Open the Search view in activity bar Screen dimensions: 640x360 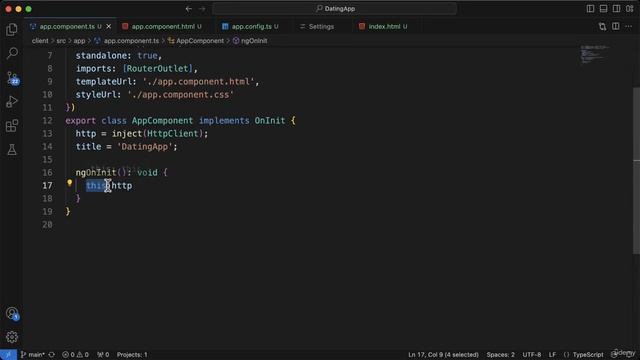(x=12, y=53)
